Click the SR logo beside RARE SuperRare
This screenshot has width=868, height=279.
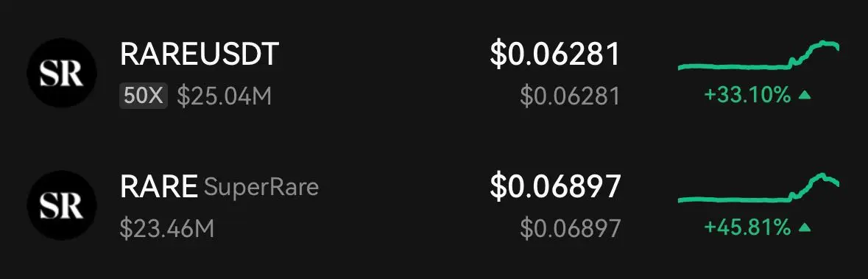click(62, 205)
